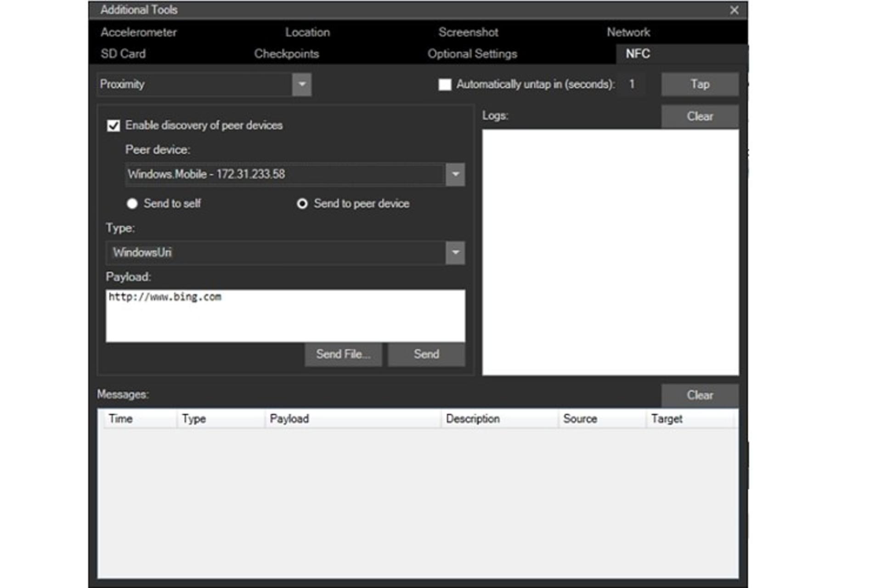This screenshot has height=588, width=882.
Task: Expand the Peer device dropdown list
Action: pyautogui.click(x=455, y=175)
